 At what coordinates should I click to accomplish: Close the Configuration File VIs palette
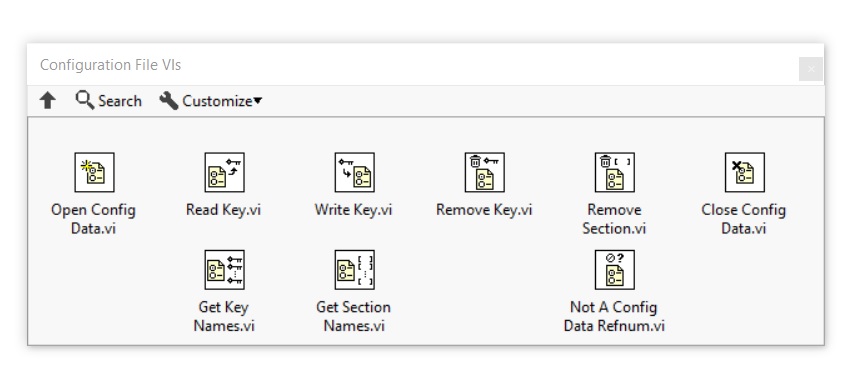811,69
